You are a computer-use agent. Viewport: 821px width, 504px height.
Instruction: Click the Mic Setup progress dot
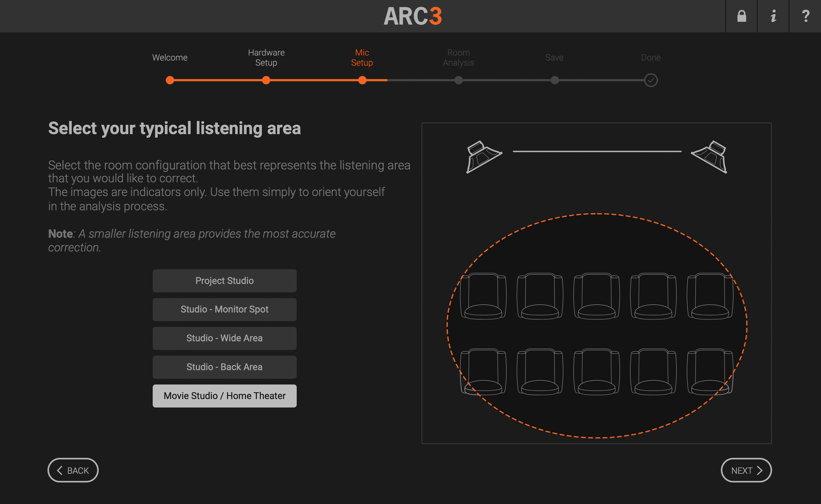[x=362, y=80]
